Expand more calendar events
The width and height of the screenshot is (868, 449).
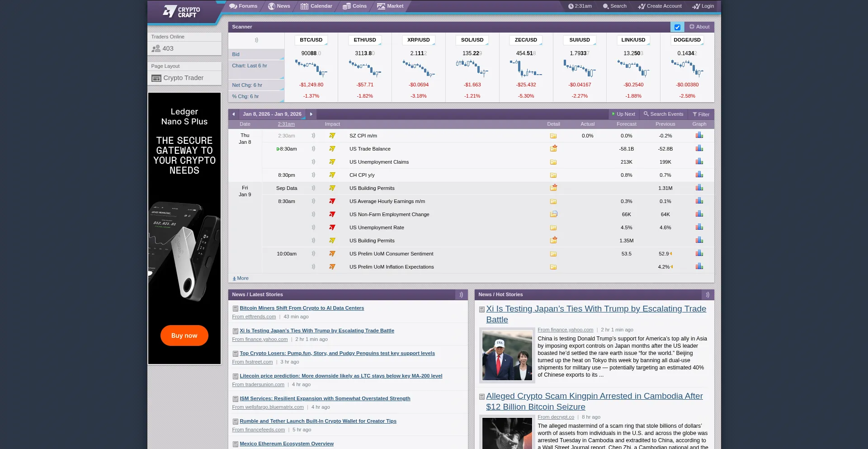(241, 279)
